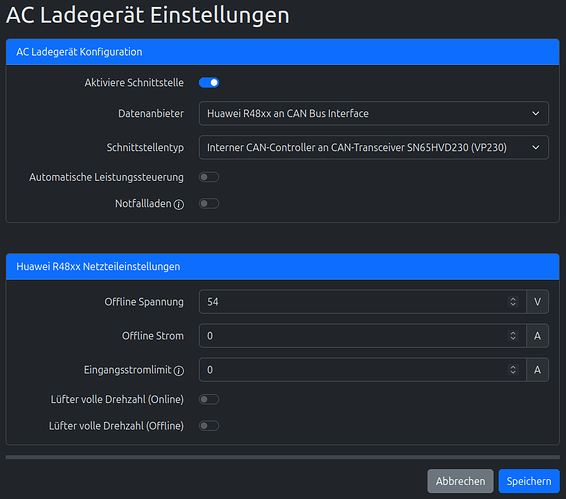This screenshot has width=566, height=499.
Task: Focus the Offline Spannung field showing 54
Action: [362, 301]
